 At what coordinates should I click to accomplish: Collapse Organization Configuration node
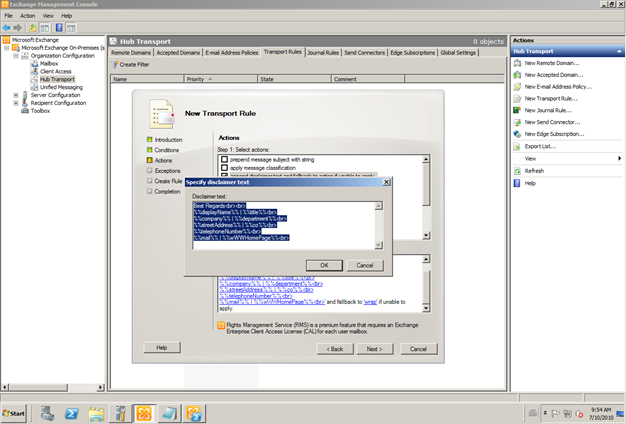[16, 56]
